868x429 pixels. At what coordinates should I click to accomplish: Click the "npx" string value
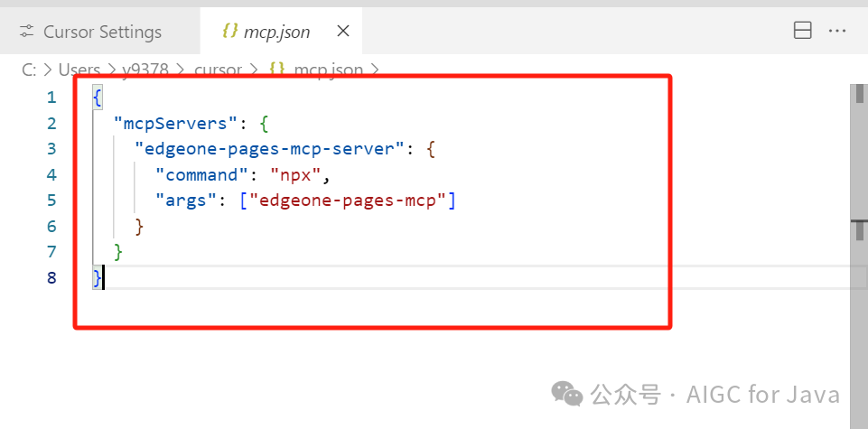click(x=296, y=174)
